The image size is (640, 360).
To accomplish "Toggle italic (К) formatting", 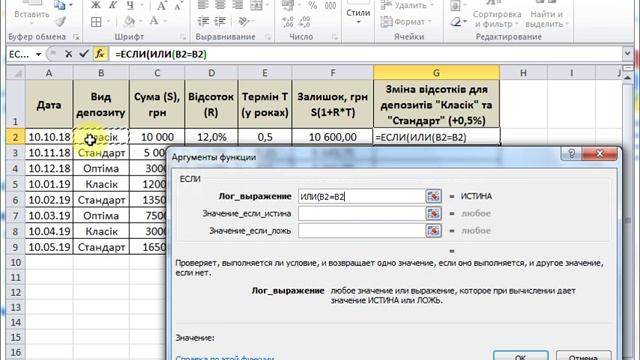I will [112, 5].
